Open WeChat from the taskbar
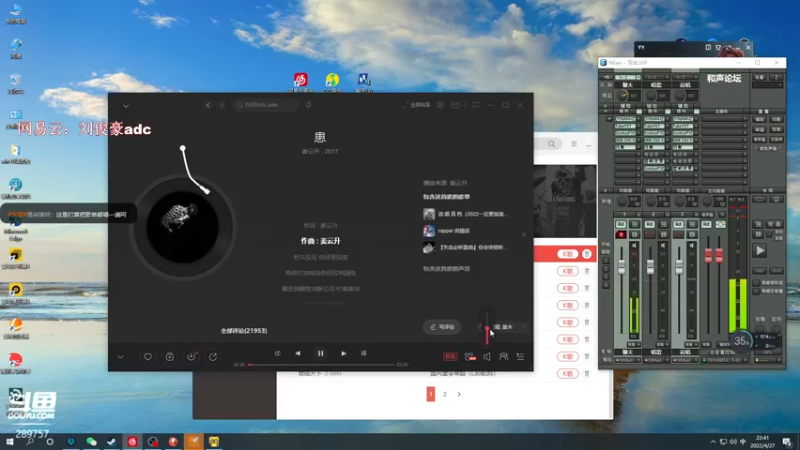800x450 pixels. coord(91,441)
